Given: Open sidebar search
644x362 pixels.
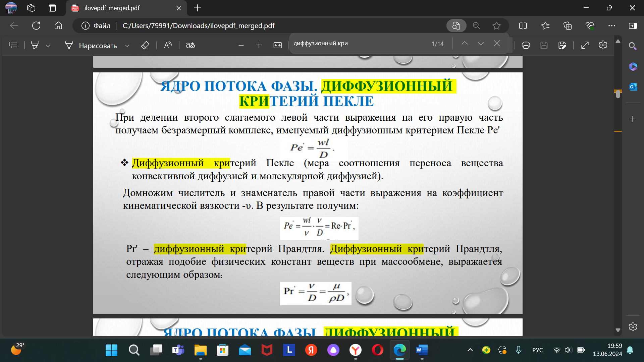Looking at the screenshot, I should (x=633, y=46).
